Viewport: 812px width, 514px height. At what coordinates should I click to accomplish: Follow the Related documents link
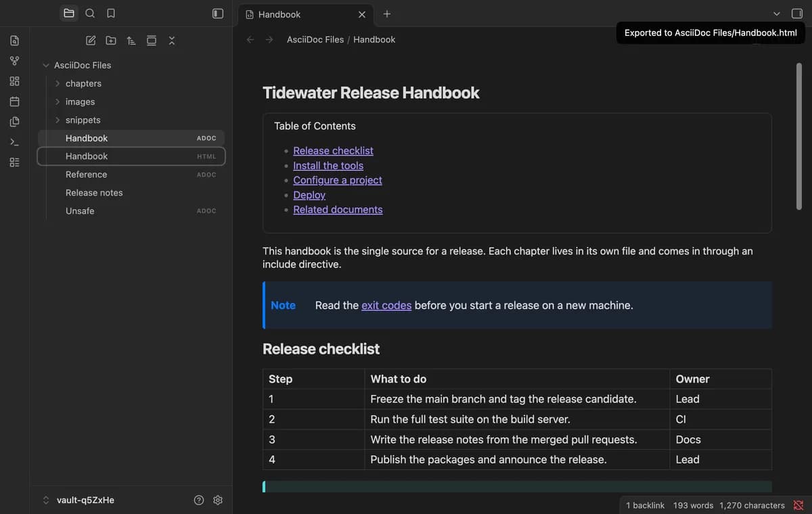click(338, 210)
